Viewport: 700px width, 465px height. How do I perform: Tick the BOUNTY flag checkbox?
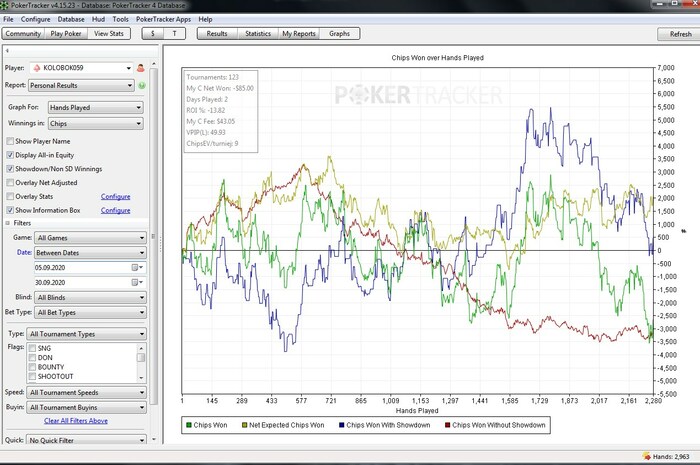(x=32, y=367)
